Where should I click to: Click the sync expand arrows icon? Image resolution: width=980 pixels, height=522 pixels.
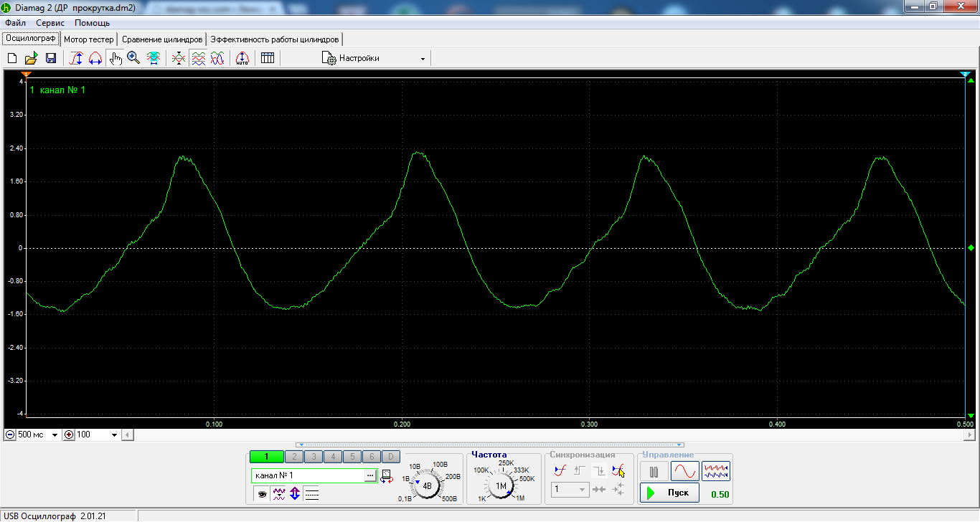[x=618, y=489]
